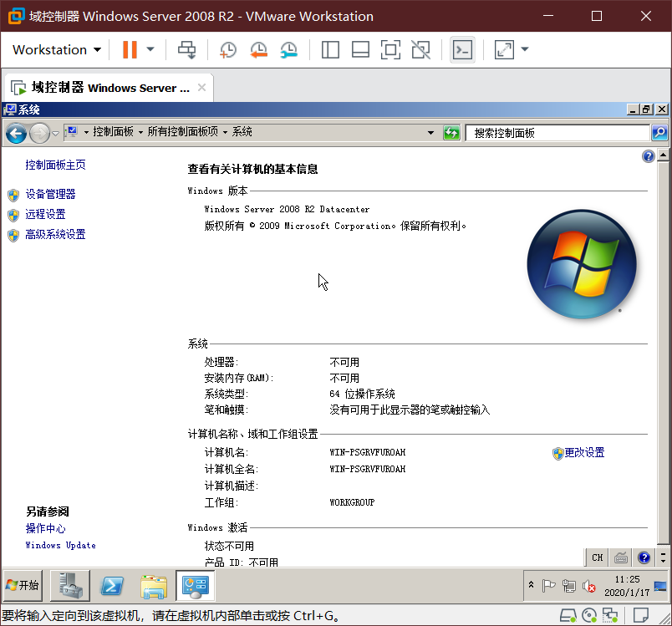Click VMware hard disk status icon
The image size is (672, 626).
(568, 616)
